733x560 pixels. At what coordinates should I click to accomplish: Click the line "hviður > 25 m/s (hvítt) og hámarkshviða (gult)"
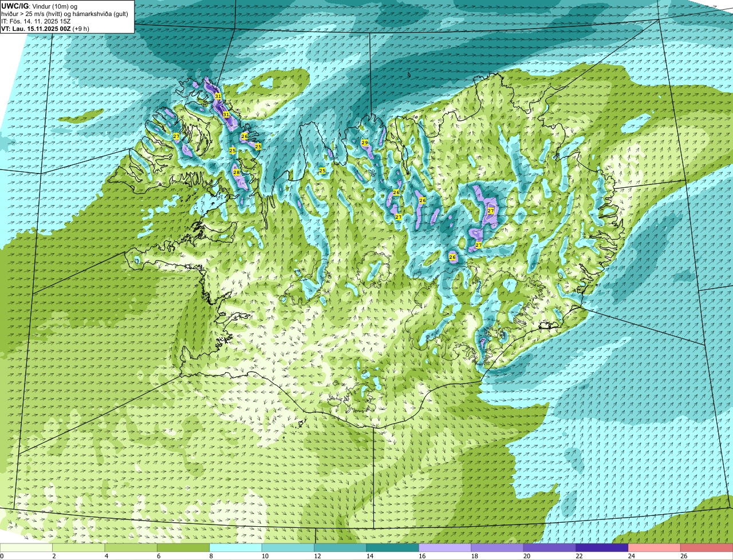65,14
